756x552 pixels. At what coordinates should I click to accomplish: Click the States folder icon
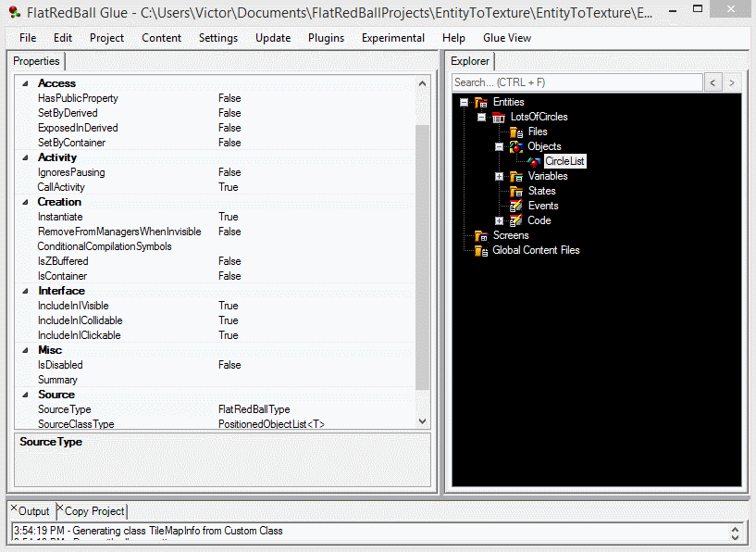click(x=516, y=191)
